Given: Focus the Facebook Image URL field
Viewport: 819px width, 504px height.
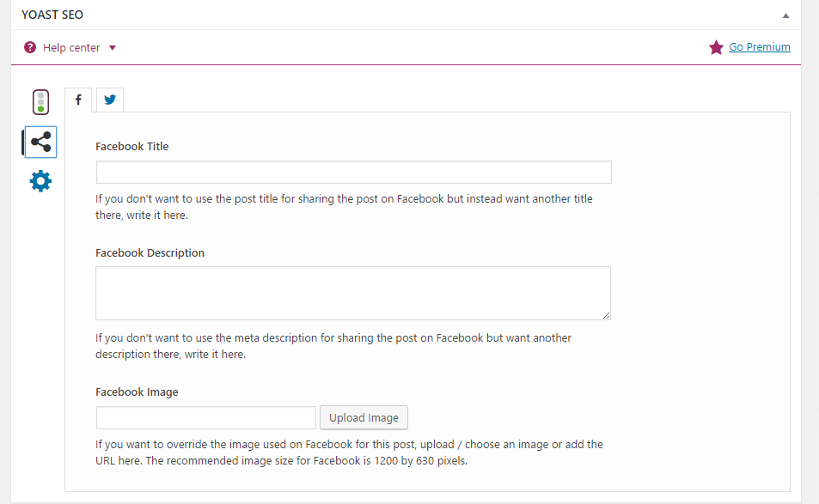Looking at the screenshot, I should [x=206, y=418].
